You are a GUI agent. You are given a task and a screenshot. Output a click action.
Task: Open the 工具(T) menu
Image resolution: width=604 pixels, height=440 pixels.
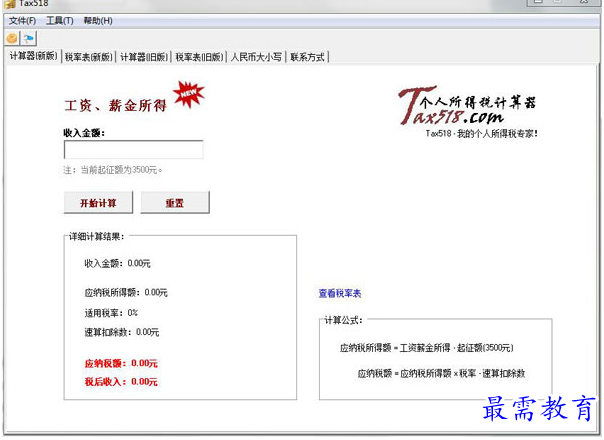pos(60,21)
